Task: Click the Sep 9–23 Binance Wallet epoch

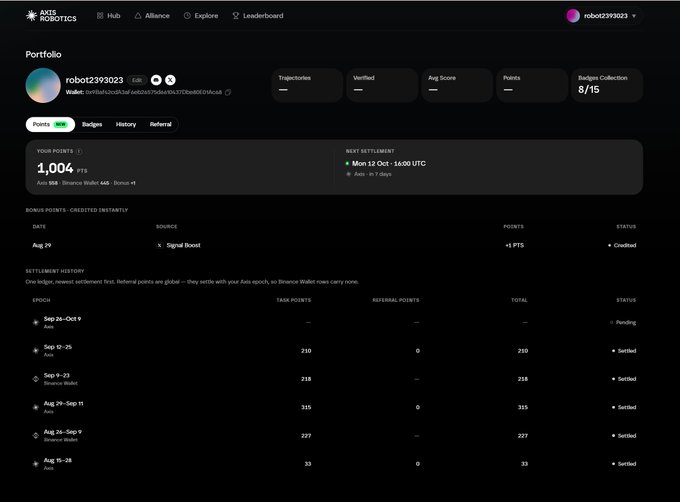Action: [334, 379]
